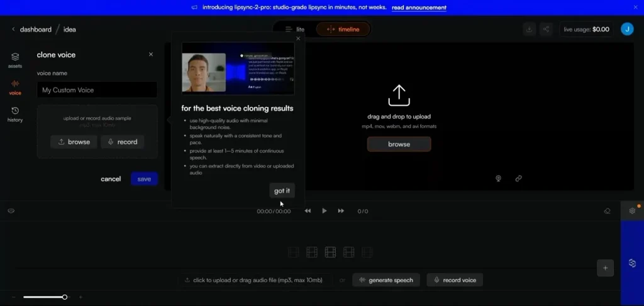
Task: Click the paste link icon
Action: (x=518, y=179)
